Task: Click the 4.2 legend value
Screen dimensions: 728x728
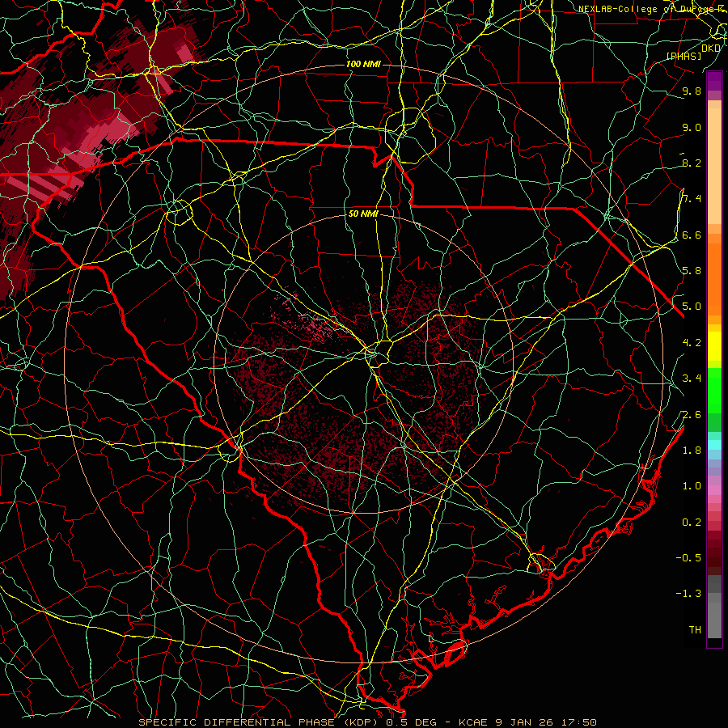Action: click(x=692, y=342)
